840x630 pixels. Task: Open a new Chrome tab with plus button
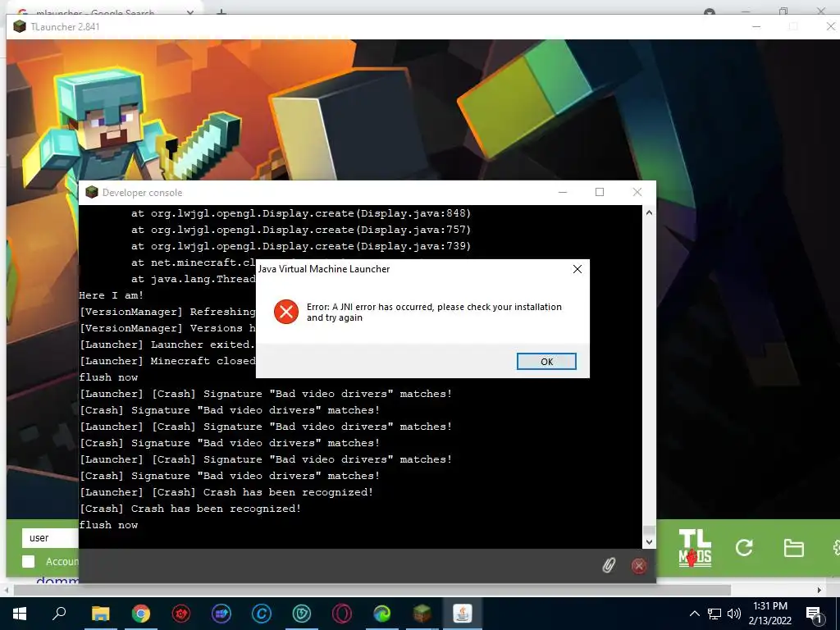click(221, 11)
